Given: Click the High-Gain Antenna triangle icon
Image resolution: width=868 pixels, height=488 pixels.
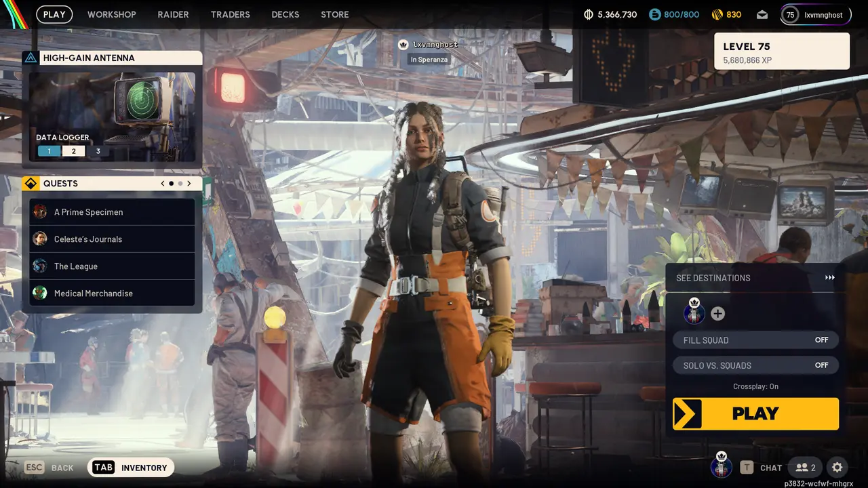Looking at the screenshot, I should [x=31, y=58].
